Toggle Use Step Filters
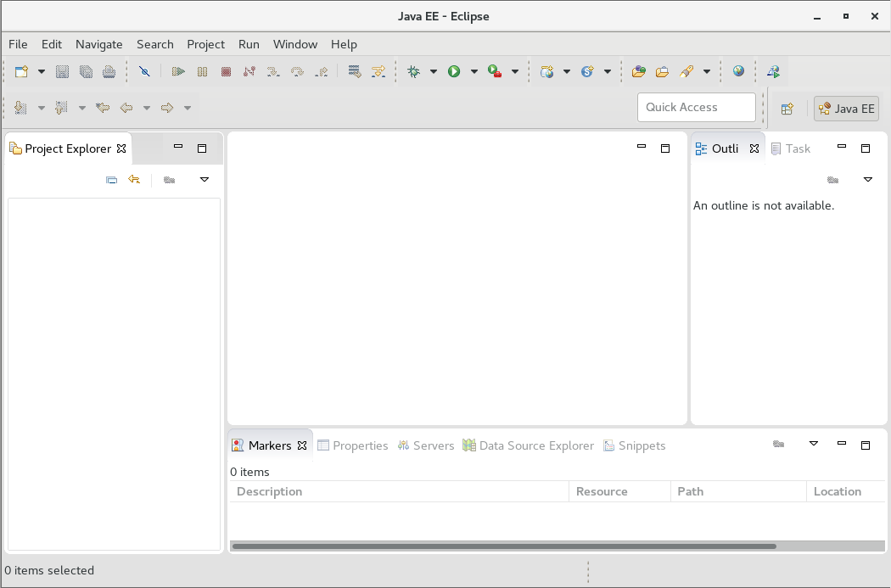Viewport: 891px width, 588px height. tap(378, 71)
